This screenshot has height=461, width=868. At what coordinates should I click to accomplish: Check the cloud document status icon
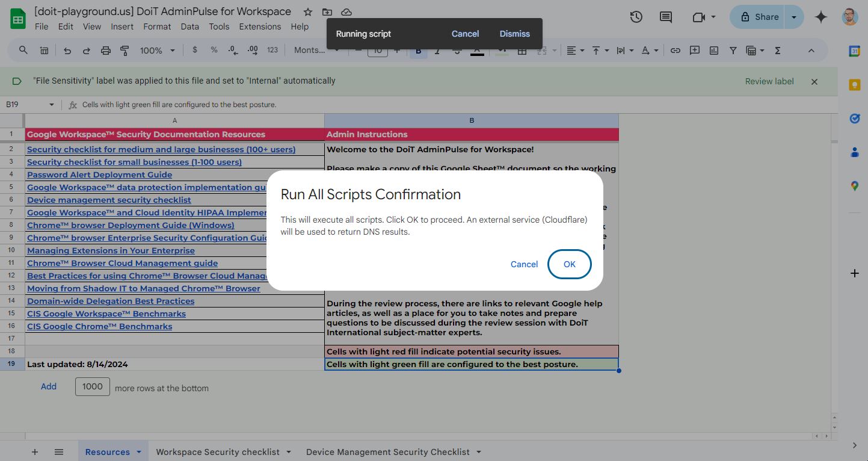tap(346, 12)
